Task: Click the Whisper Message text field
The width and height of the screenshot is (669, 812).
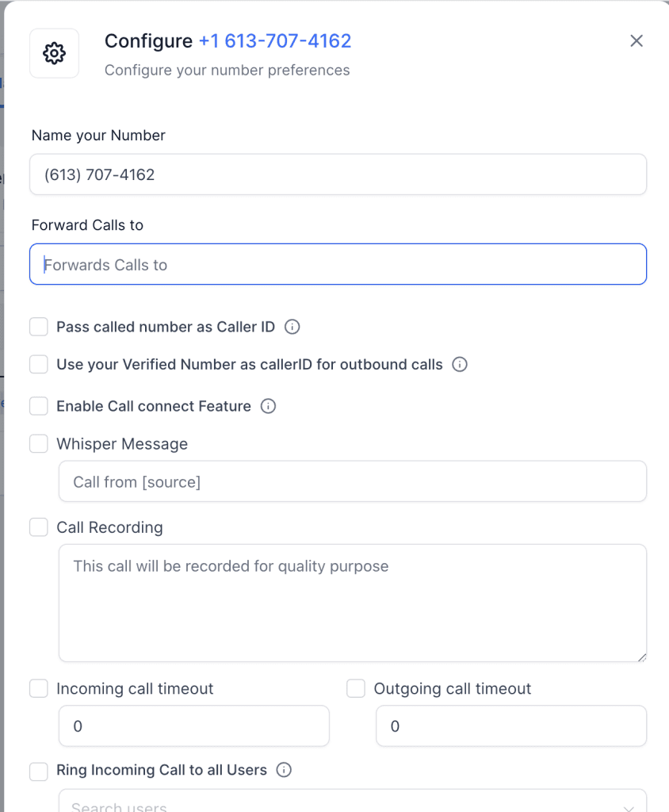Action: click(x=352, y=481)
